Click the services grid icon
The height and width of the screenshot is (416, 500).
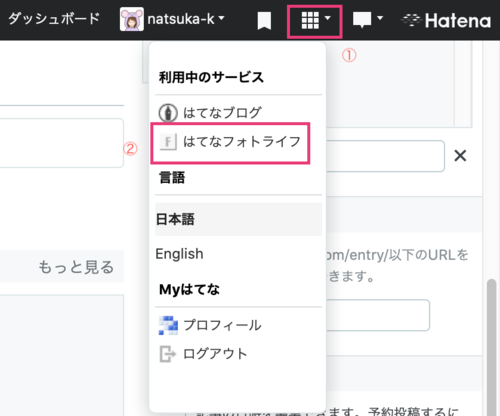(310, 21)
